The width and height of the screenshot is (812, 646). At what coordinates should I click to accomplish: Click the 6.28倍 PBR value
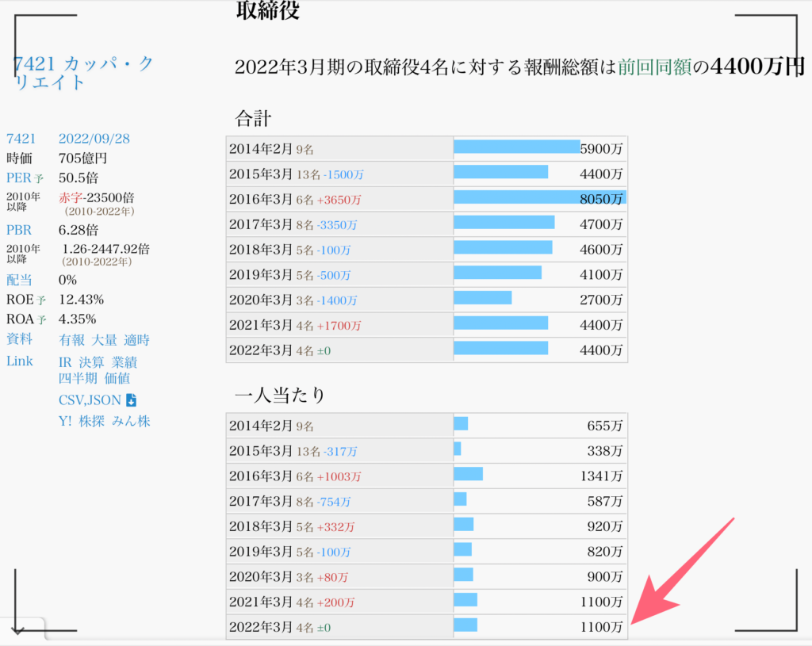click(x=79, y=230)
